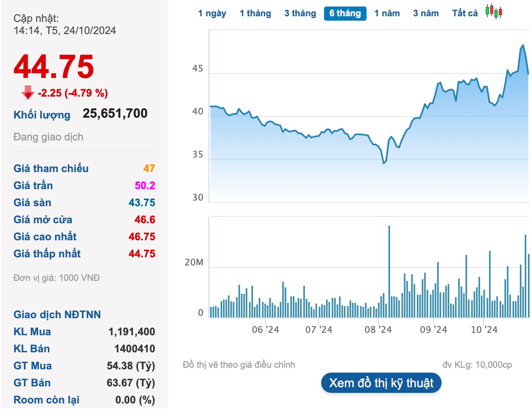Viewport: 532px width, 414px height.
Task: Click the KL Mua value 1,191,400
Action: pyautogui.click(x=132, y=332)
